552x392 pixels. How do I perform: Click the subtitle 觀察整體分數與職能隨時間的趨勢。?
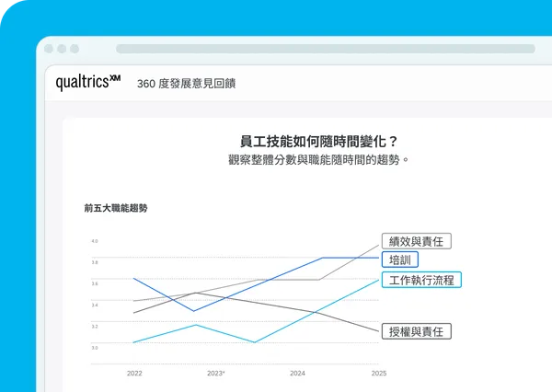(318, 160)
